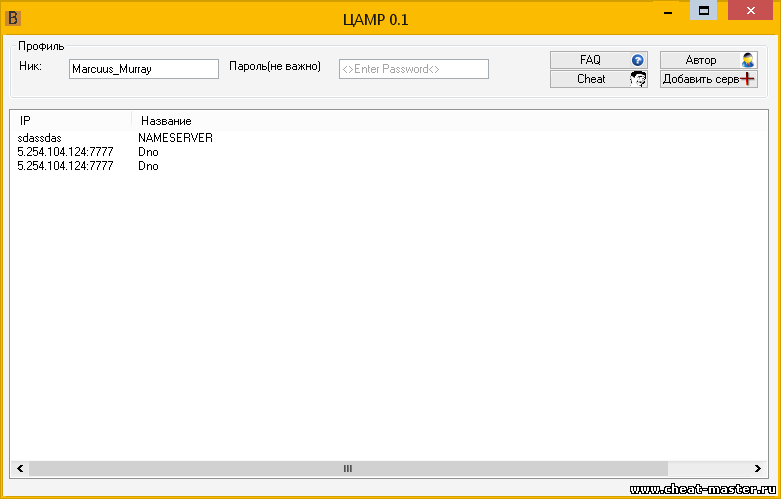Focus the Ник field containing Marcuus_Murray
Viewport: 781px width, 499px height.
pos(143,69)
